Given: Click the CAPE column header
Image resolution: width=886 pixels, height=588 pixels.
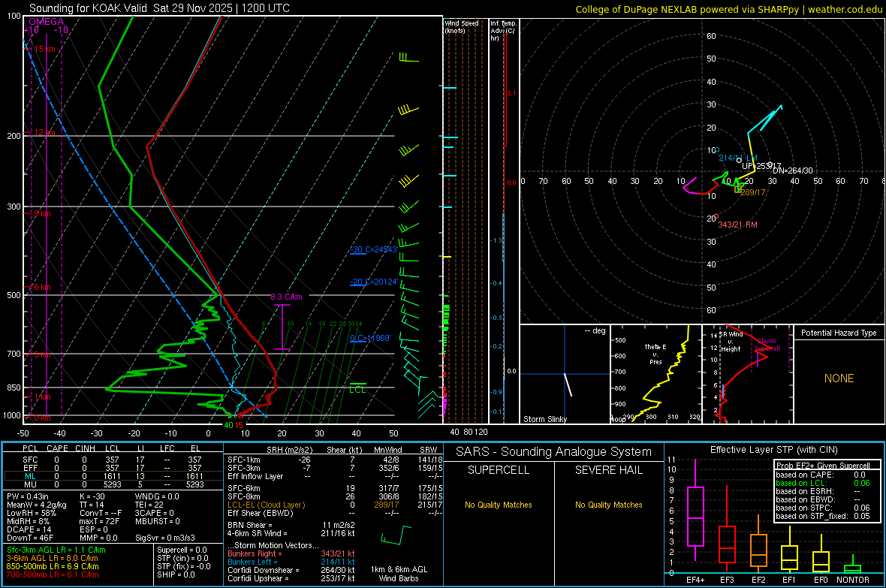Looking at the screenshot, I should click(x=57, y=448).
